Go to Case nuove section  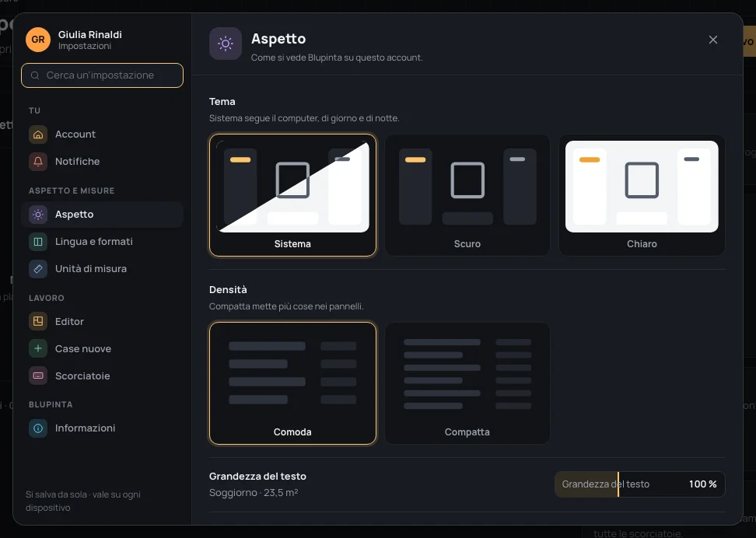point(102,348)
